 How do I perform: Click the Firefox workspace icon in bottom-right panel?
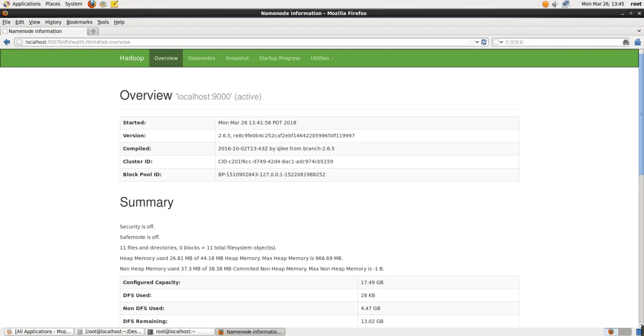pos(611,332)
